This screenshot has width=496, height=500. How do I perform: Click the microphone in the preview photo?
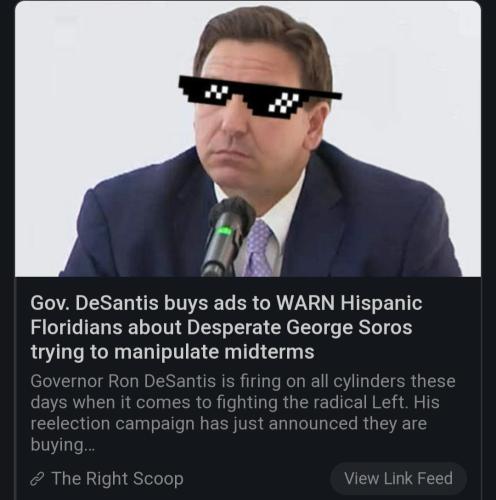point(228,235)
